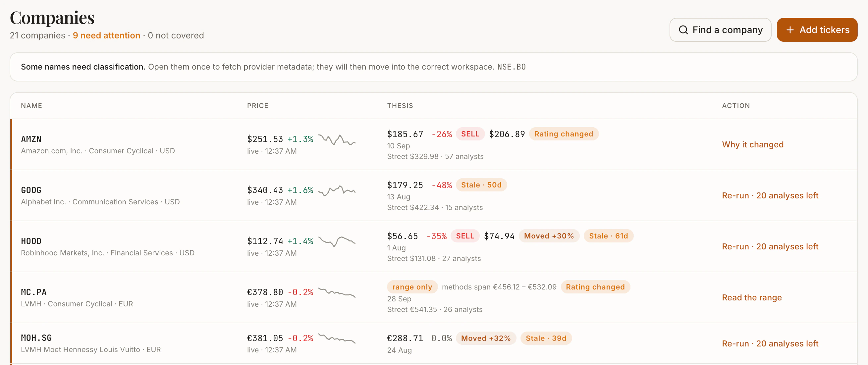Select the MOH.SG ticker name
Image resolution: width=868 pixels, height=365 pixels.
[36, 338]
